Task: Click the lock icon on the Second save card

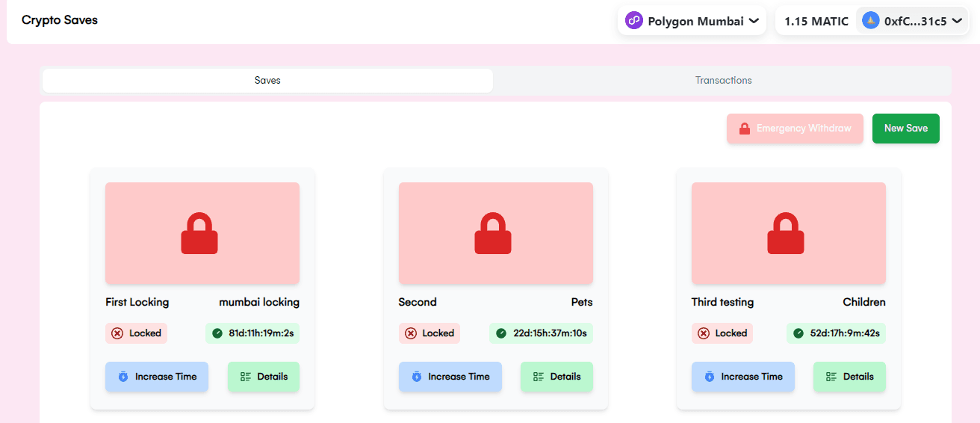Action: click(x=493, y=233)
